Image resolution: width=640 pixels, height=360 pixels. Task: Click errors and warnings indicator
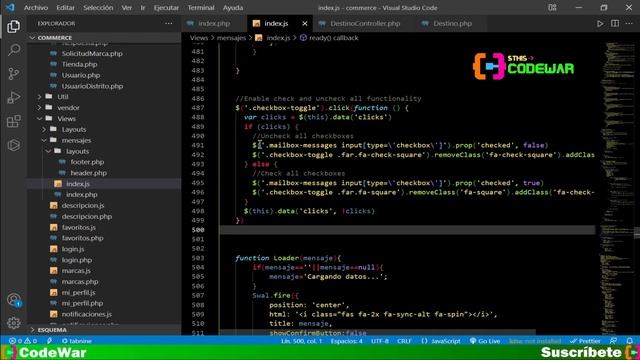point(23,341)
